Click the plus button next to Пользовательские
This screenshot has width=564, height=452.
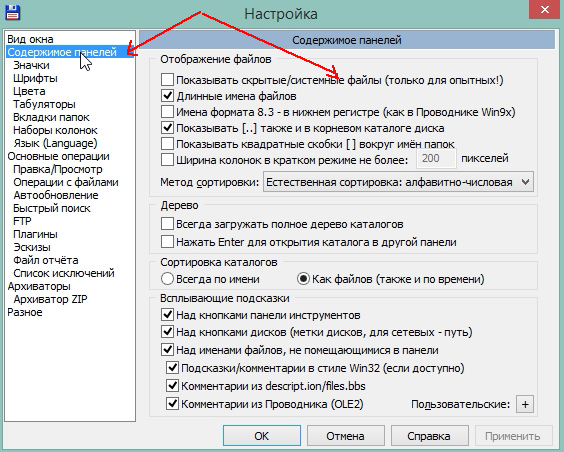point(525,405)
